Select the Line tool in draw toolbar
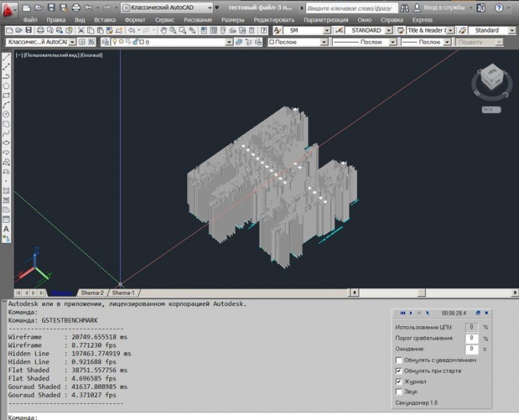The image size is (519, 420). pyautogui.click(x=6, y=57)
